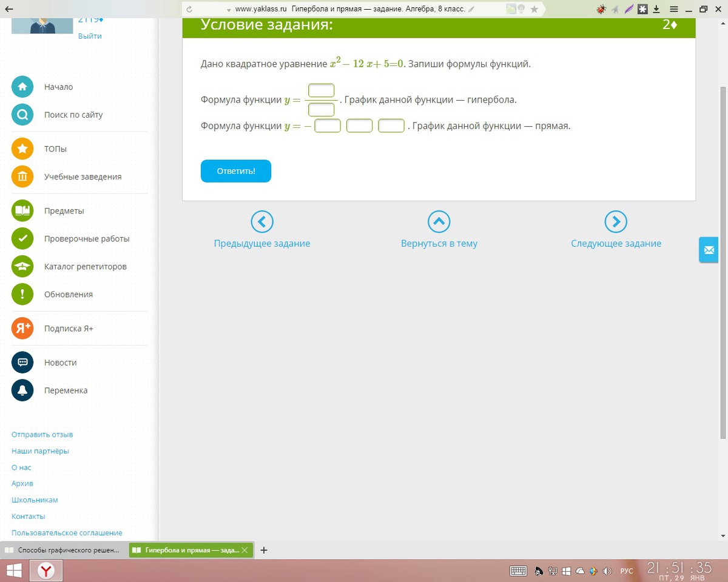This screenshot has width=728, height=582.
Task: Open a new browser tab
Action: [264, 550]
